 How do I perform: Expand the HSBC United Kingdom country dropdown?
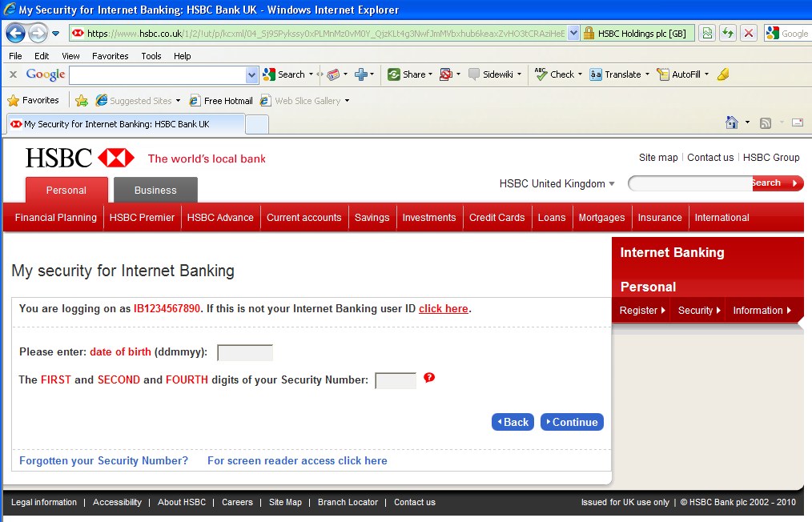[557, 184]
